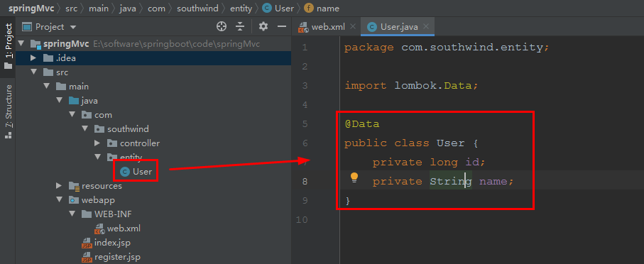Click java in the breadcrumb bar

[x=128, y=9]
